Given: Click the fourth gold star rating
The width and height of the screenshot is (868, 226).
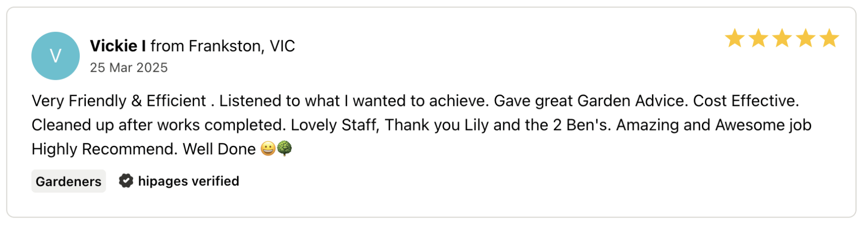Looking at the screenshot, I should 806,38.
